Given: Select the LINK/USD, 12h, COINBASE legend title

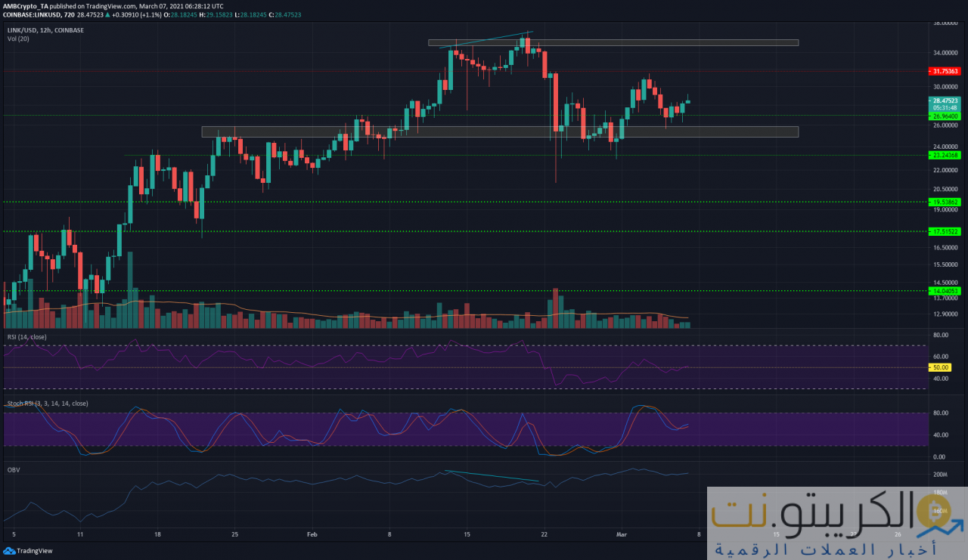Looking at the screenshot, I should (x=48, y=29).
